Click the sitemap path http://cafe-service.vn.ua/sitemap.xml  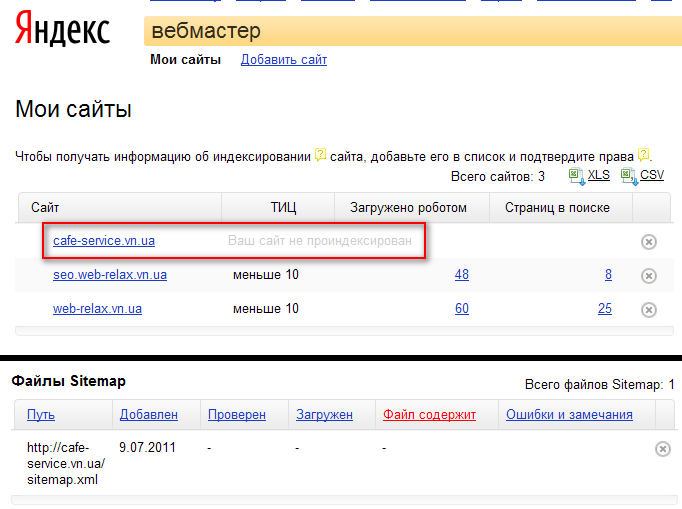[x=66, y=464]
